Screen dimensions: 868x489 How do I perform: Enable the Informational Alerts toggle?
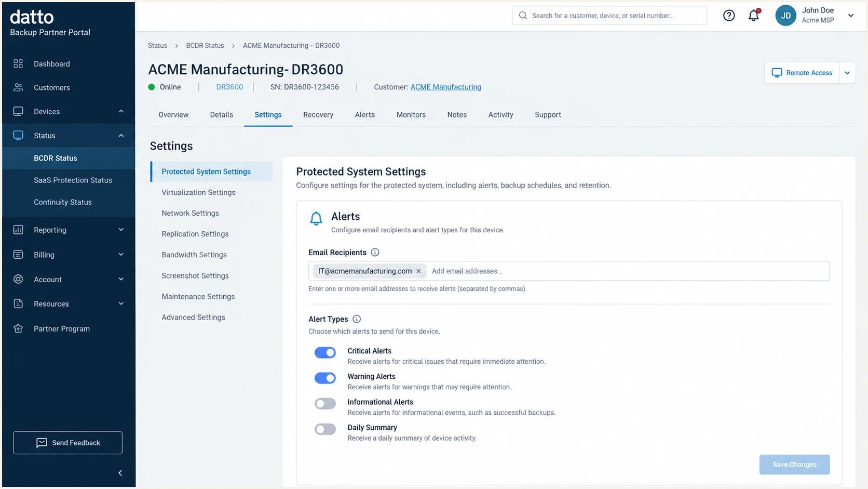325,404
